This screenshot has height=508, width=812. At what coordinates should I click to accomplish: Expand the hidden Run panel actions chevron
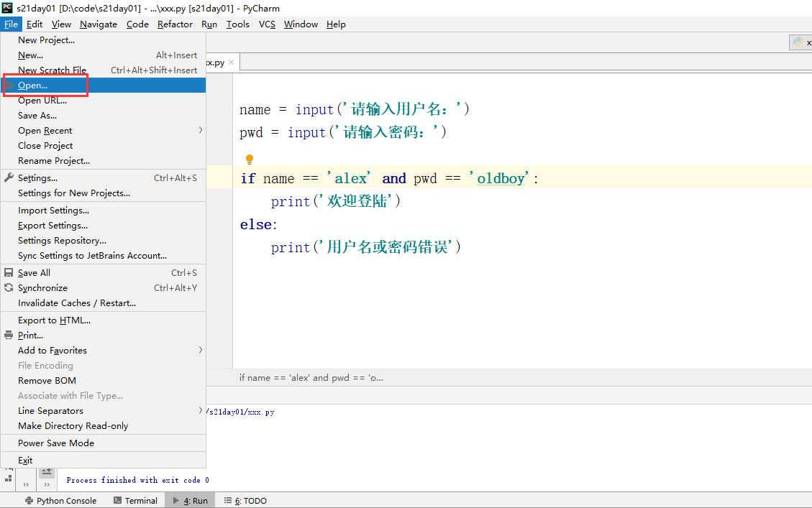[x=26, y=485]
